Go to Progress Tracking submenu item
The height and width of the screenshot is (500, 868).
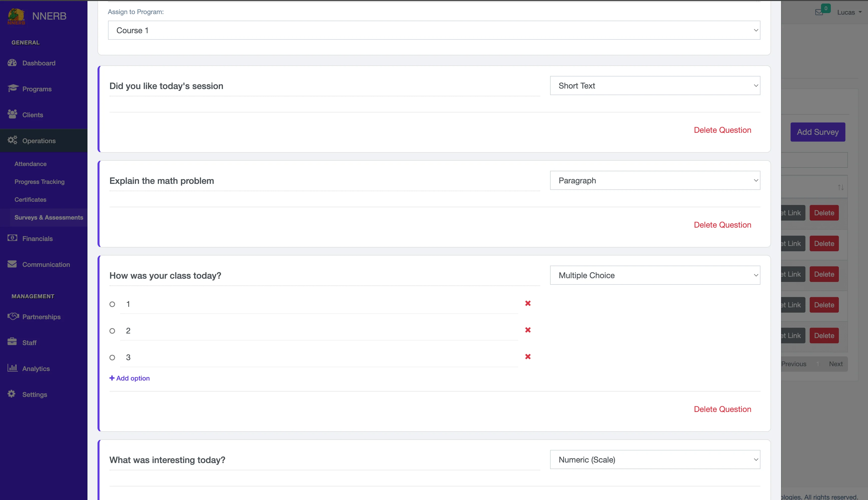(x=39, y=182)
